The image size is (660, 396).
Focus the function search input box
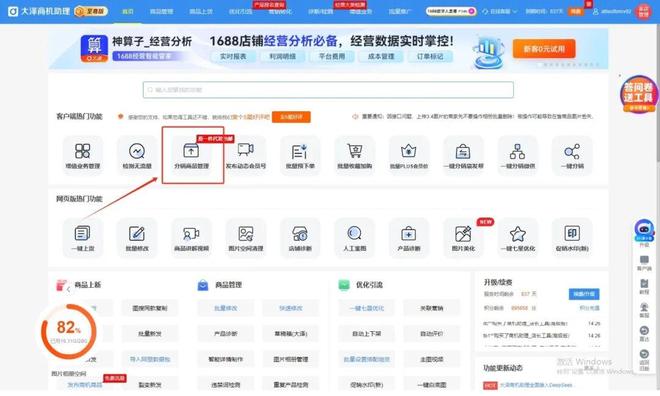[328, 90]
